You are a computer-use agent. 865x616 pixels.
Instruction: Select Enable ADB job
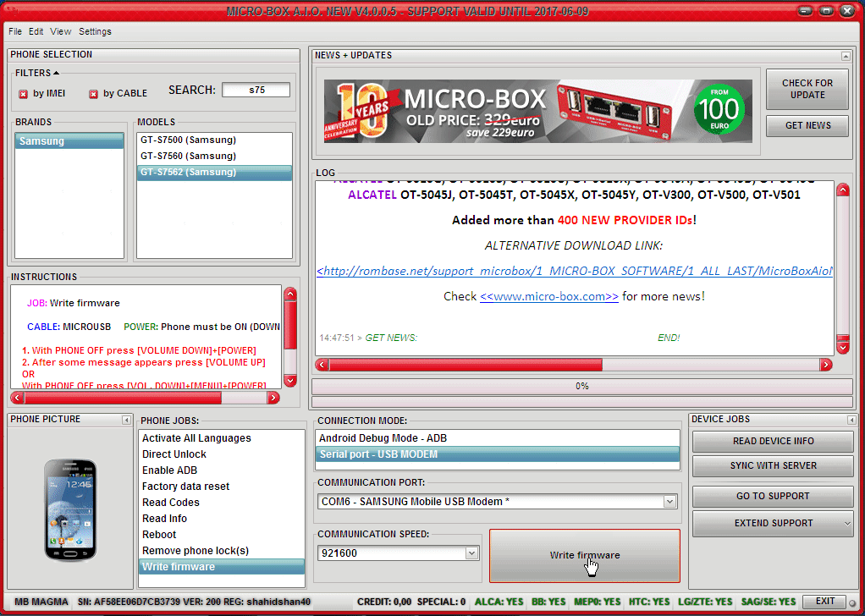pos(221,470)
